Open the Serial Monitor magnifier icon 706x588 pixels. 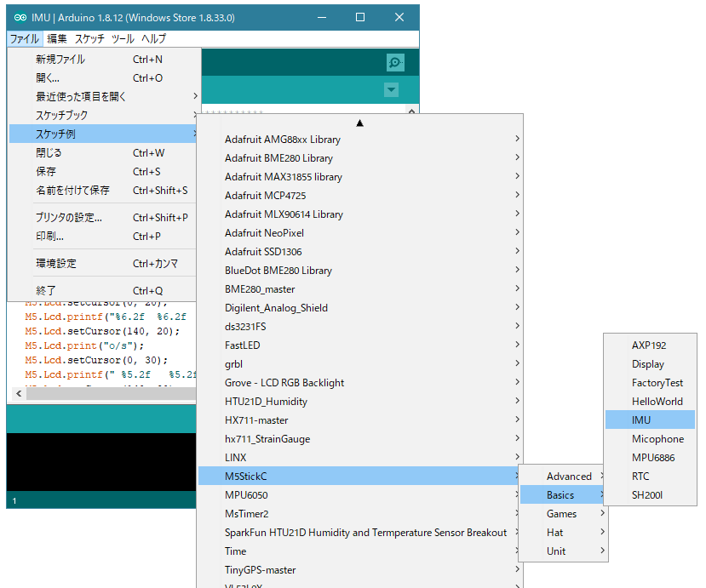tap(395, 62)
